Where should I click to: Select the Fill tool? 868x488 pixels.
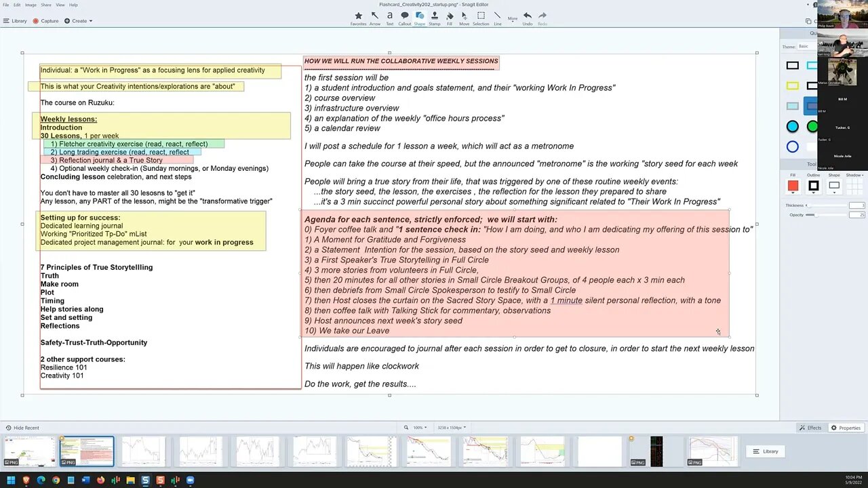click(450, 18)
